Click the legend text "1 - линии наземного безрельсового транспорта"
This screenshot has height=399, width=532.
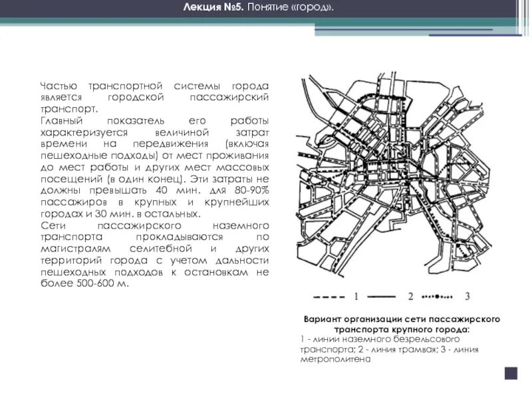coord(380,344)
